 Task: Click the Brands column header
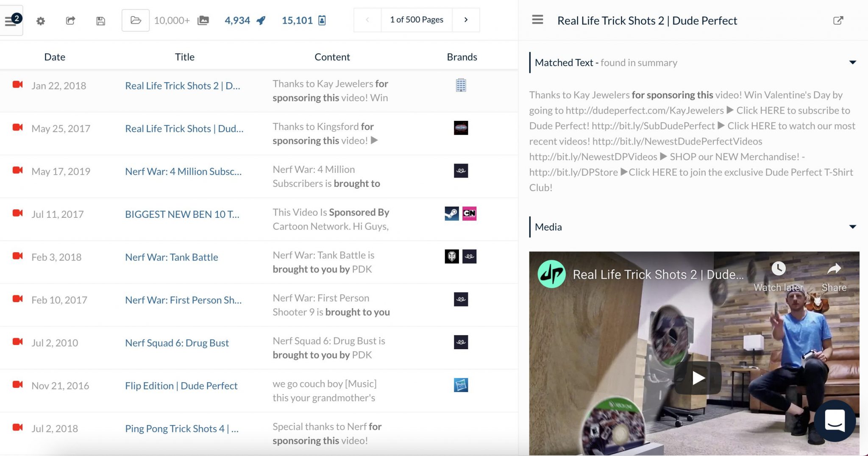pyautogui.click(x=462, y=57)
